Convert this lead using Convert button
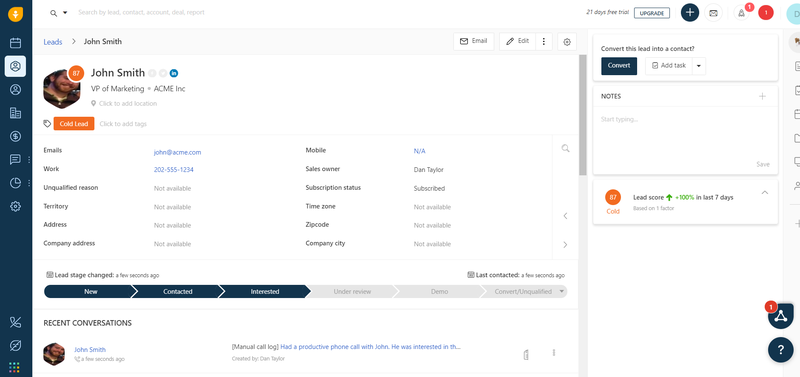The height and width of the screenshot is (377, 800). coord(619,66)
